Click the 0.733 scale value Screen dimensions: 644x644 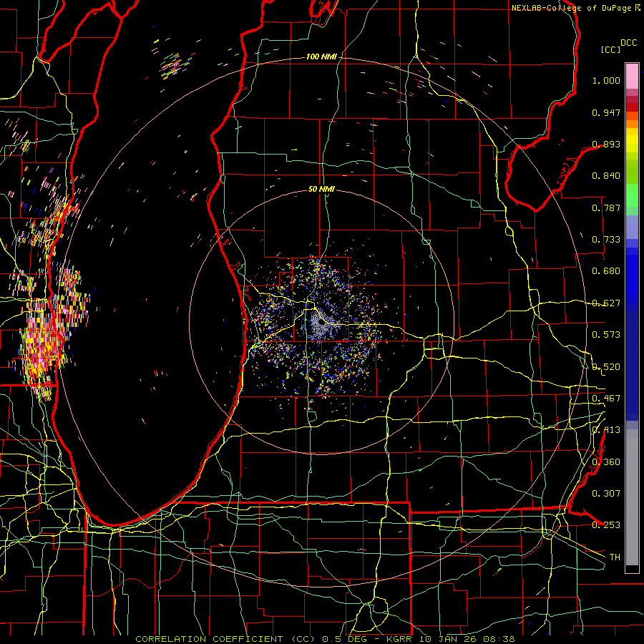[x=606, y=240]
